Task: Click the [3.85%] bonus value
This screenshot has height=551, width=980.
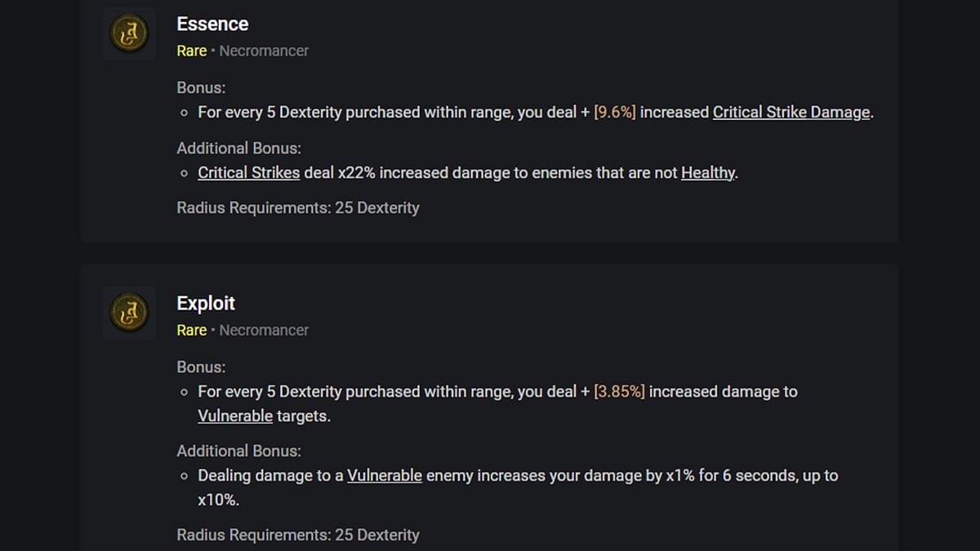Action: pos(619,392)
